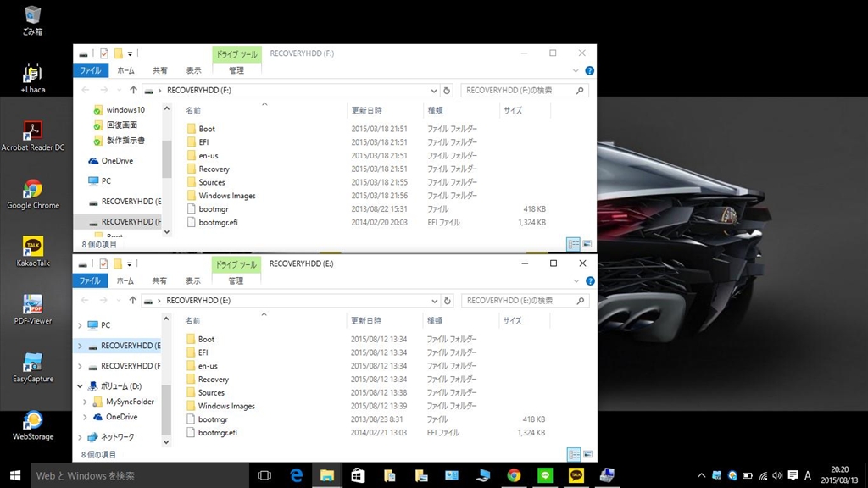Expand MySyncFolder in E: window tree
The width and height of the screenshot is (868, 488).
(x=85, y=402)
